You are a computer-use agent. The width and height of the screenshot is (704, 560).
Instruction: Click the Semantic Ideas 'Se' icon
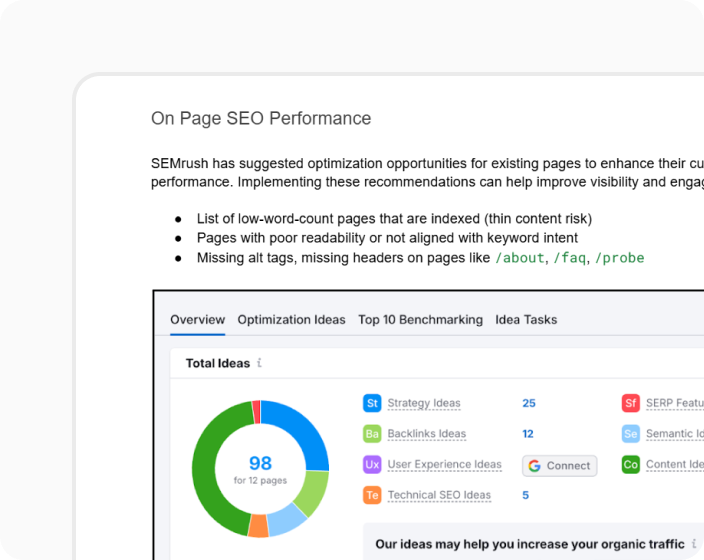coord(631,434)
